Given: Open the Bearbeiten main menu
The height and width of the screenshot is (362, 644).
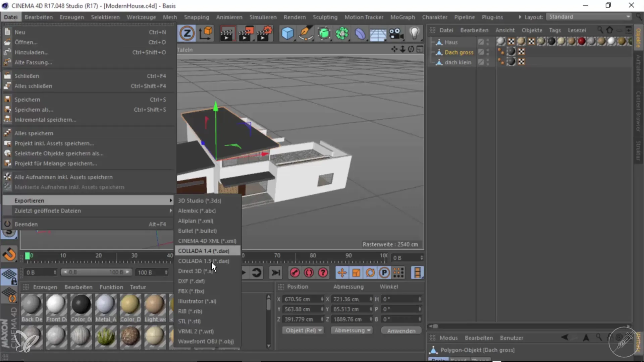Looking at the screenshot, I should point(39,17).
